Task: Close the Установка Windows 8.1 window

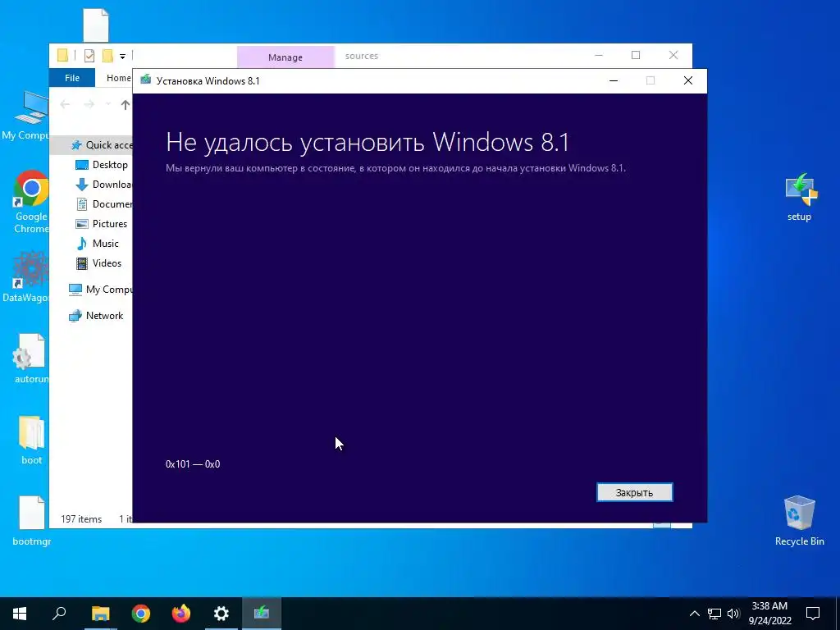Action: 688,80
